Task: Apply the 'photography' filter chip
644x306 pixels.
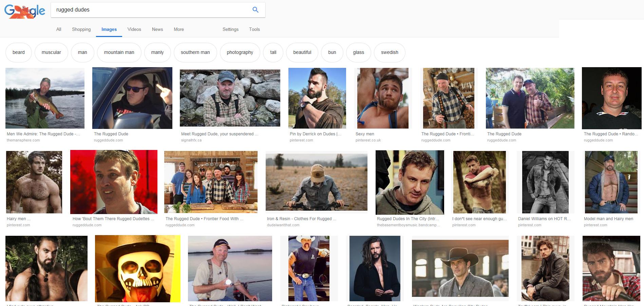Action: (240, 52)
